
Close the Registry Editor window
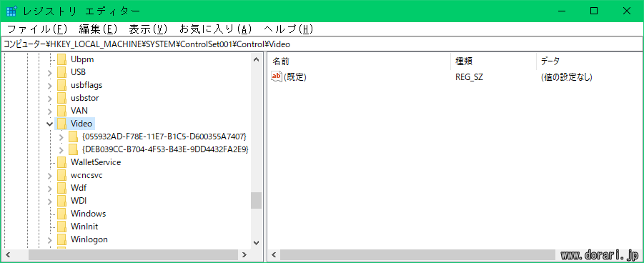pos(627,11)
